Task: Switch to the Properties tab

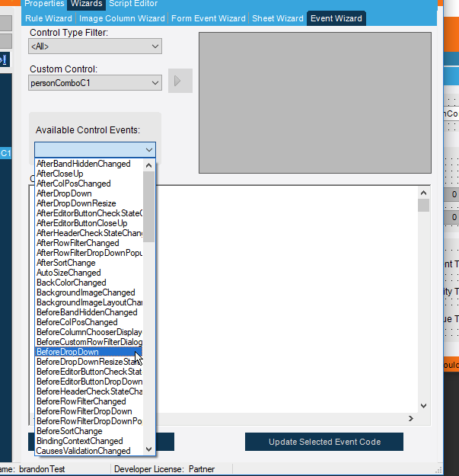Action: pos(44,4)
